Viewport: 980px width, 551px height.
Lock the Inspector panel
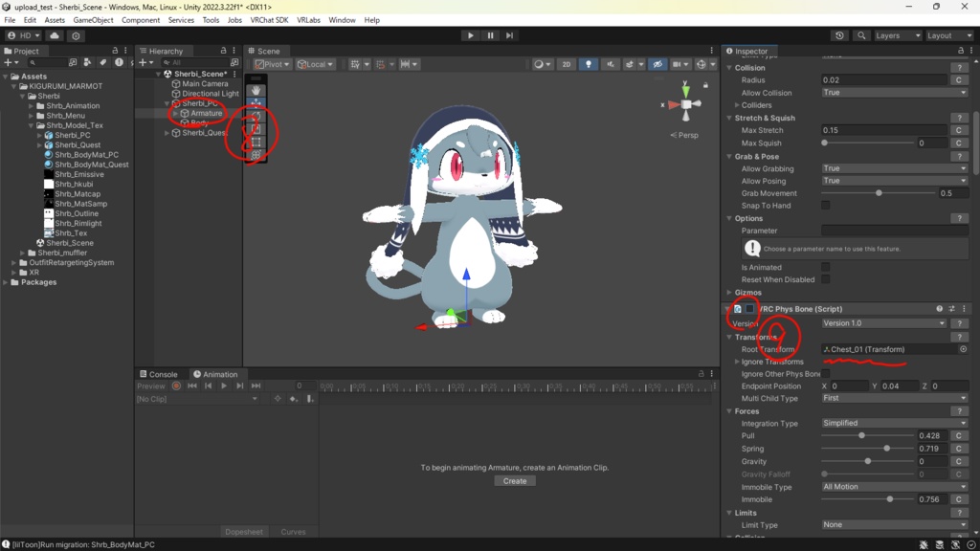tap(961, 51)
